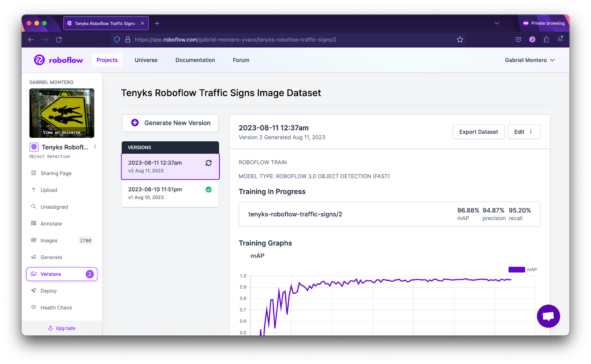Open the project options three-dot menu
Viewport: 591px width, 364px height.
pyautogui.click(x=95, y=147)
